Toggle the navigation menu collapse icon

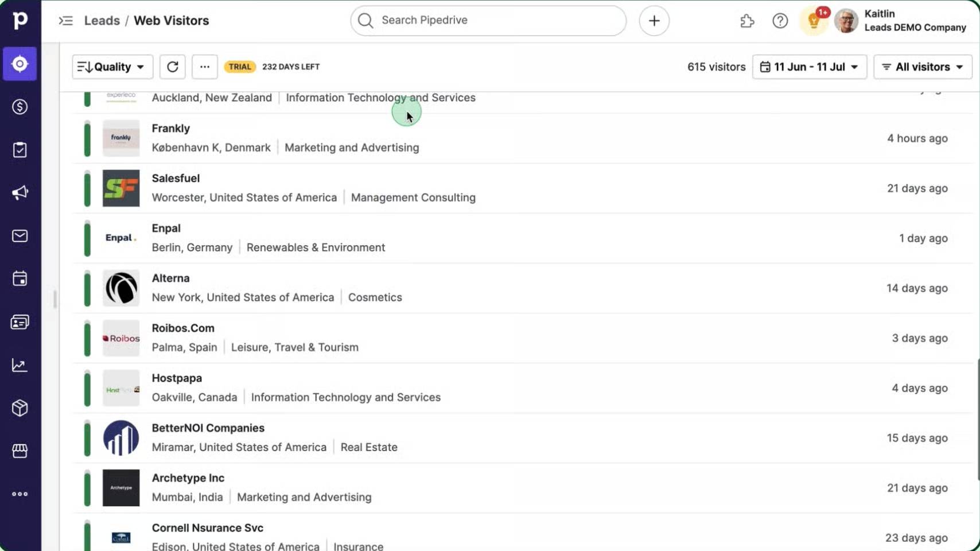tap(66, 21)
